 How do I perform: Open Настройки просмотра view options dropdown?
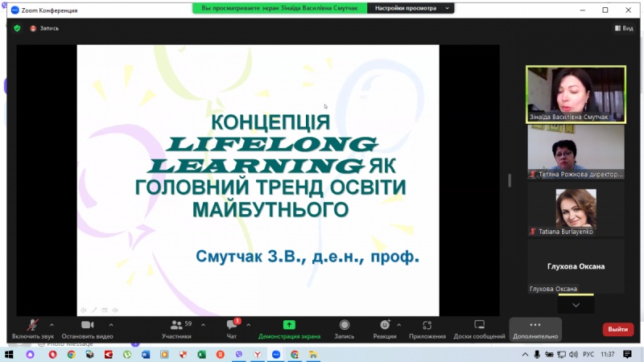click(x=411, y=8)
